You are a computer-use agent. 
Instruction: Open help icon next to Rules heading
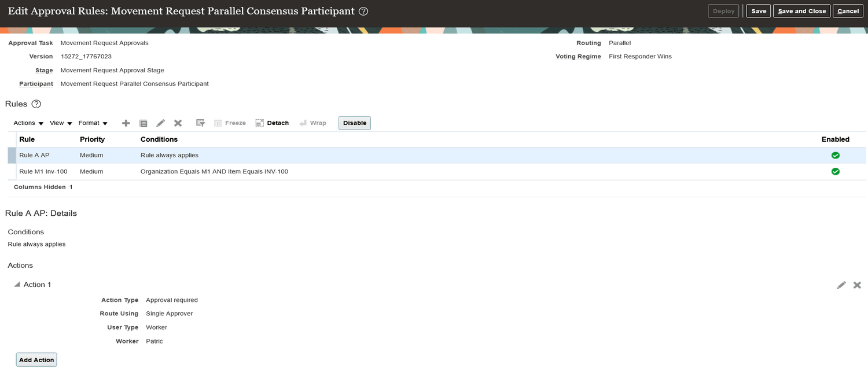36,104
